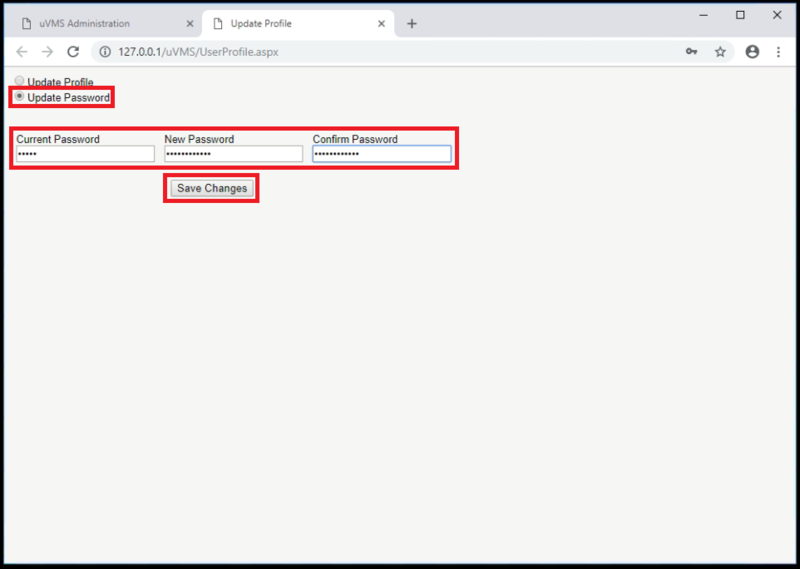The width and height of the screenshot is (800, 569).
Task: Open saved passwords key icon
Action: point(691,52)
